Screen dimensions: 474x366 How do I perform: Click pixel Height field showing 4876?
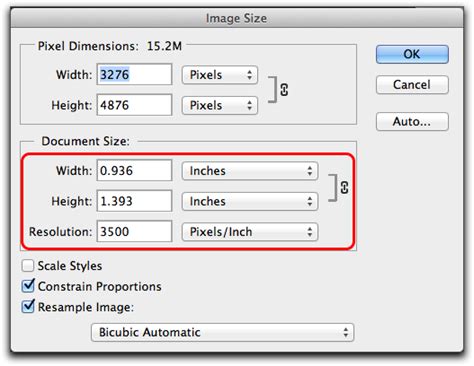(x=134, y=105)
